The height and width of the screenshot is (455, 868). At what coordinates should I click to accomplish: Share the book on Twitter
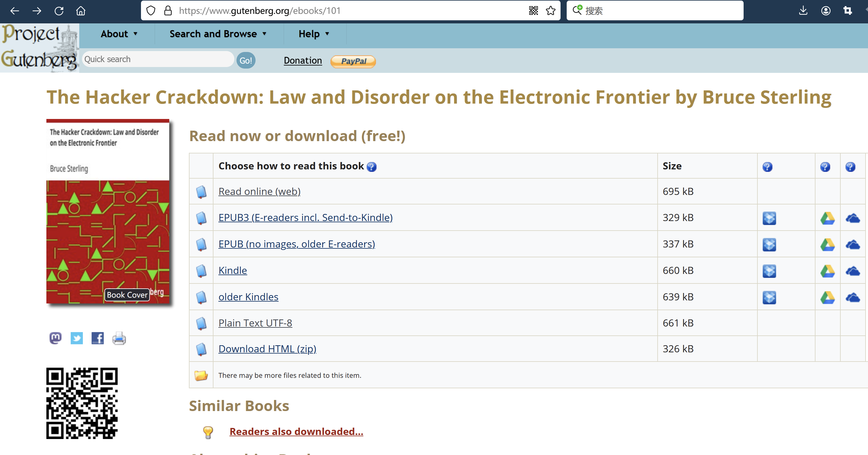76,338
